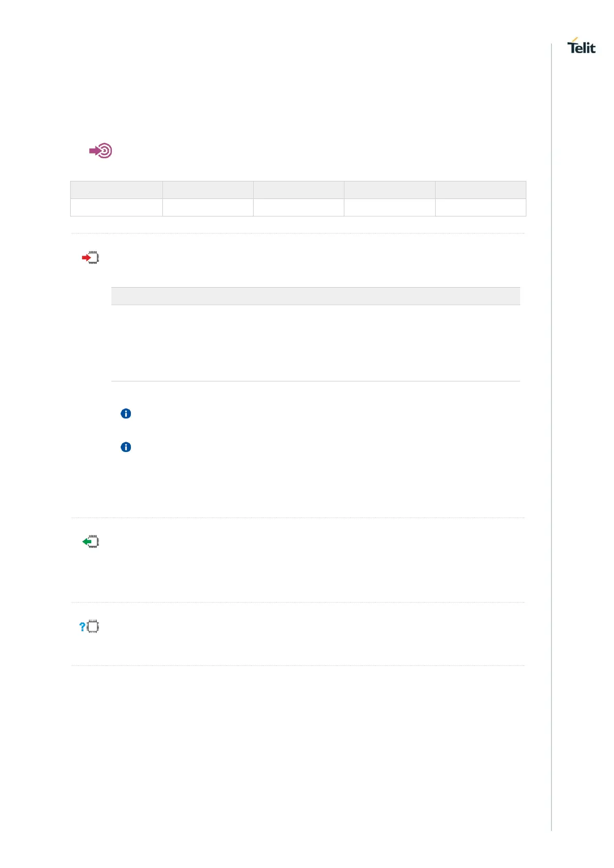Click the red arrow chip icon
This screenshot has width=614, height=868.
(91, 257)
